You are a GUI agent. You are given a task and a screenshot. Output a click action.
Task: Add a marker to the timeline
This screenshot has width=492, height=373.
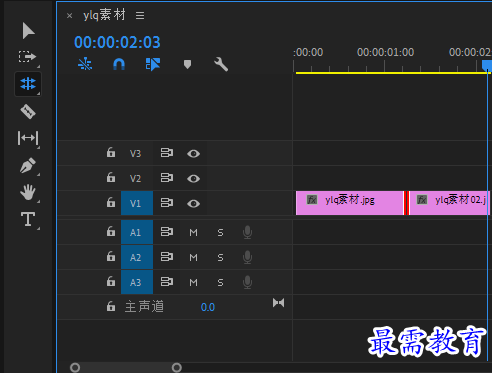(x=187, y=64)
